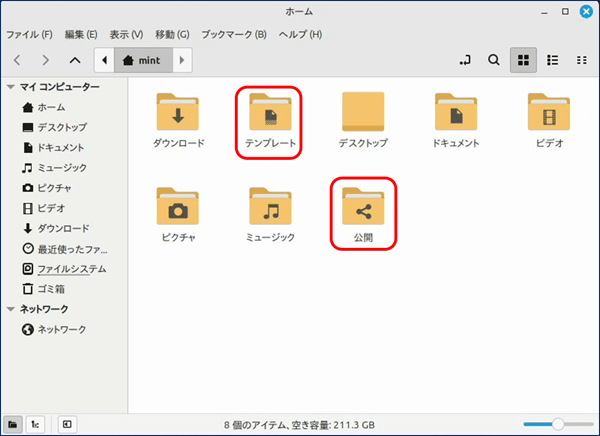This screenshot has width=600, height=436.
Task: Open the 編集 (E) menu
Action: click(x=81, y=34)
